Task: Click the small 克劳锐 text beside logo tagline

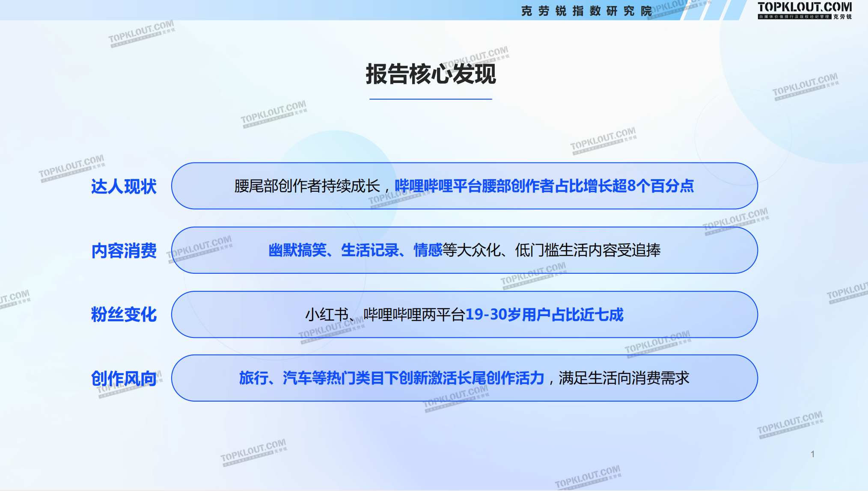Action: [x=842, y=17]
